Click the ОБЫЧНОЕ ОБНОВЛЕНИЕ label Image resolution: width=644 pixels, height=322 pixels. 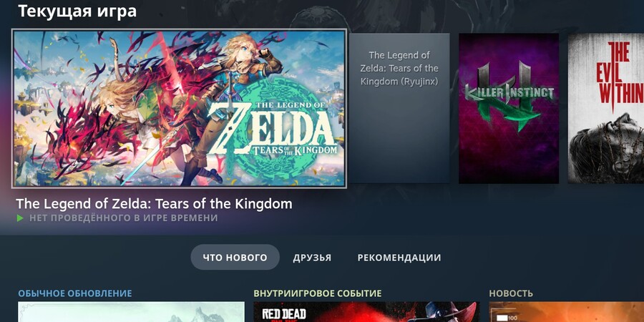coord(74,293)
